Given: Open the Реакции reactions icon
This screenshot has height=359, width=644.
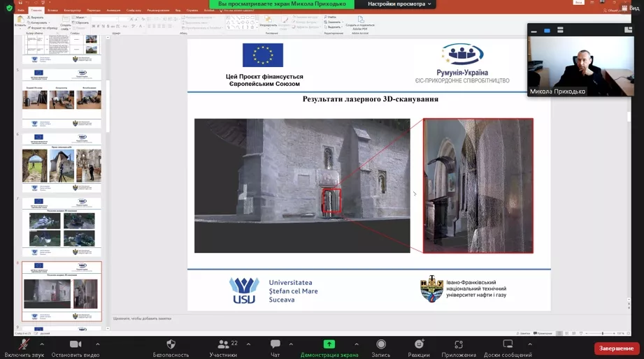Looking at the screenshot, I should [x=419, y=344].
